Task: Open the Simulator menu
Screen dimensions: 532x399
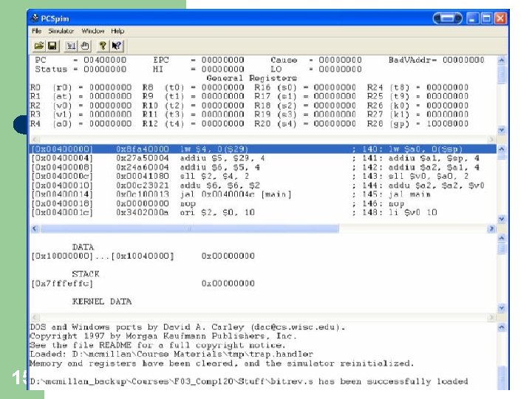Action: tap(61, 31)
